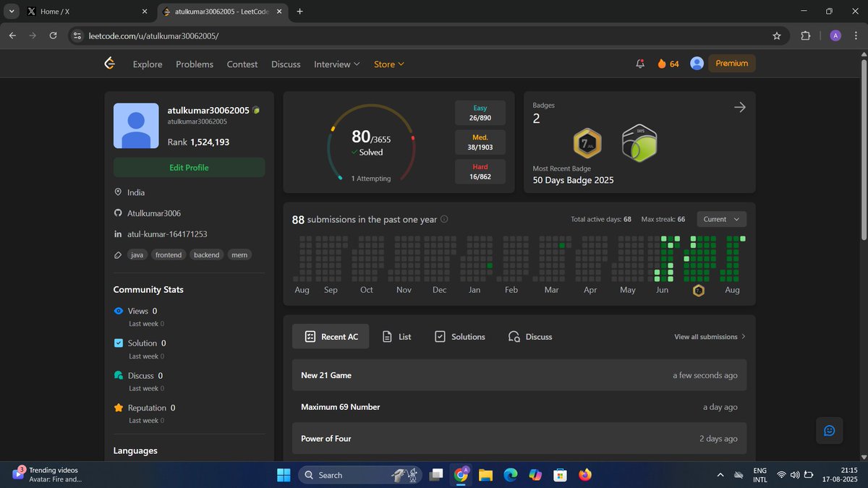The height and width of the screenshot is (488, 868).
Task: Open the Current year dropdown
Action: pos(722,219)
